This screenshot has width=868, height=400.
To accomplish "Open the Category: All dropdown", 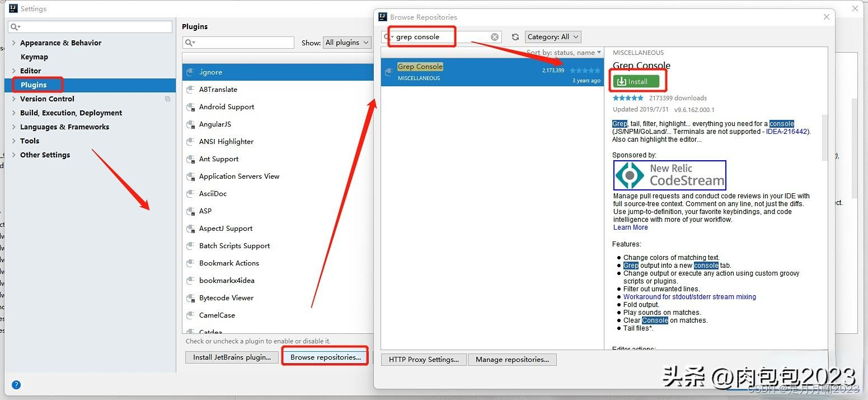I will click(553, 37).
